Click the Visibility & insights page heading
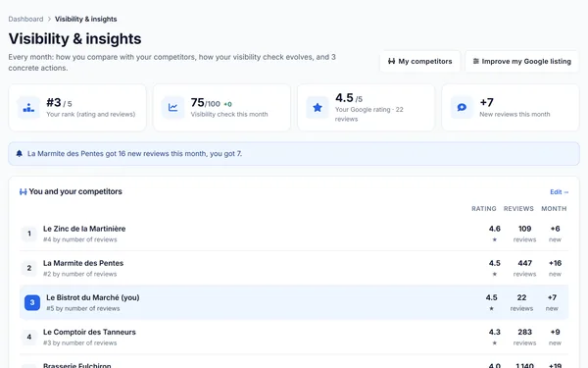The image size is (588, 368). point(75,38)
